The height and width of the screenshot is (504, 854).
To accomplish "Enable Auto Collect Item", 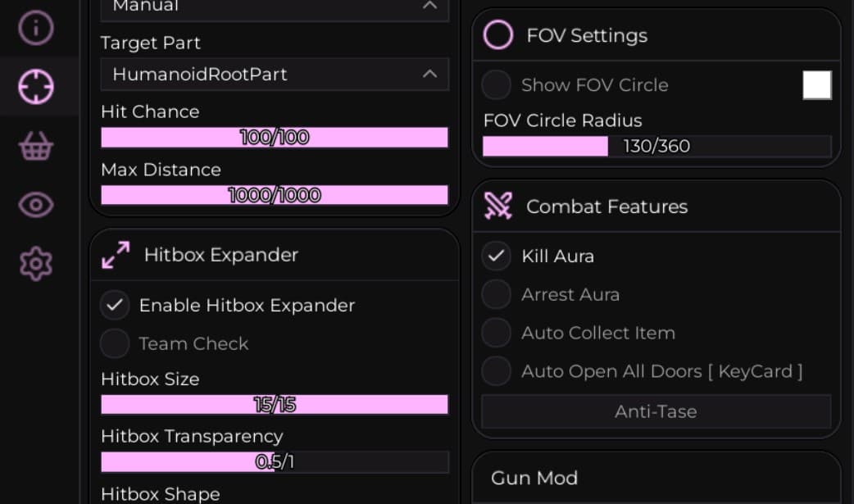I will click(x=497, y=333).
